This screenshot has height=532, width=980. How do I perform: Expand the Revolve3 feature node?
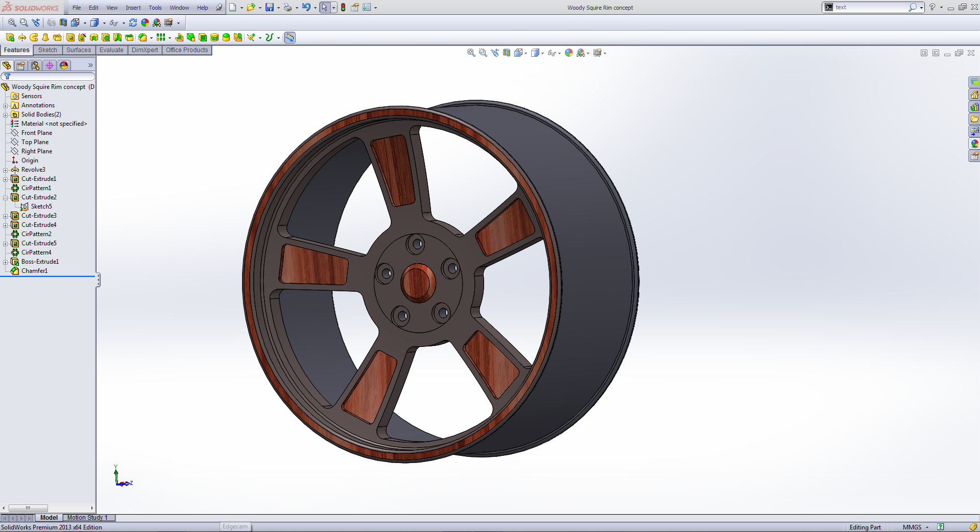(x=6, y=170)
